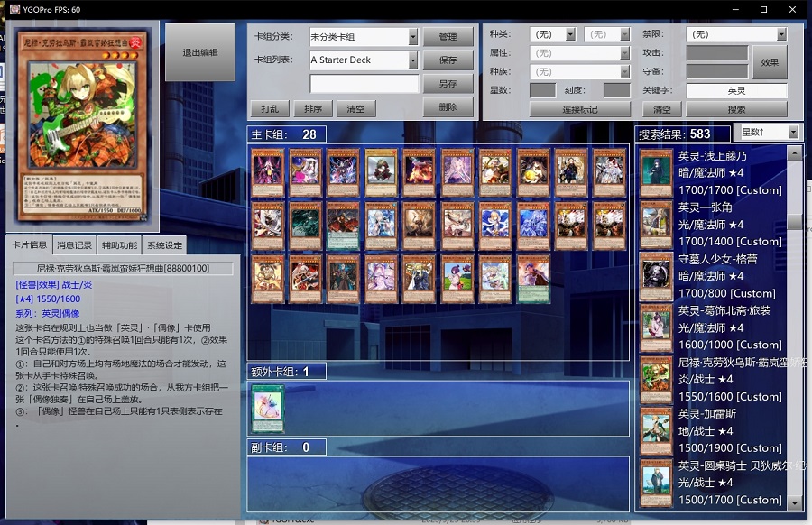Select the first card in the main deck
812x525 pixels.
point(268,173)
